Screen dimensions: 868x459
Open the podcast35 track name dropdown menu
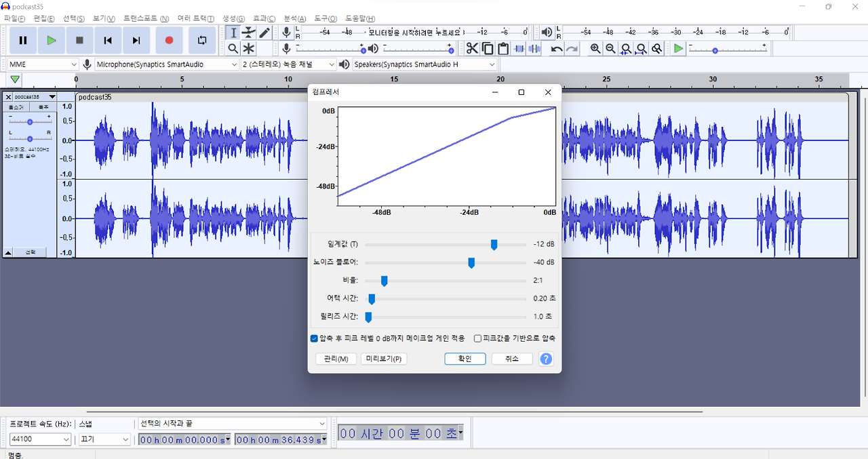click(x=35, y=97)
